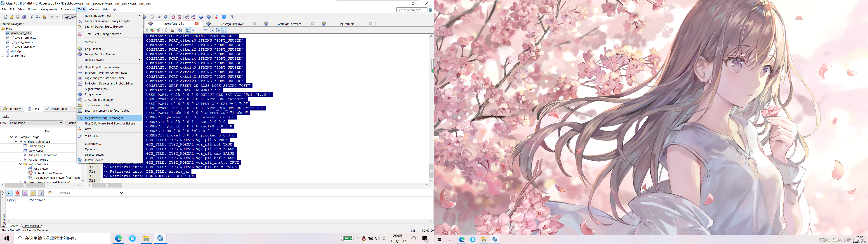868x244 pixels.
Task: Switch to the vga_driver.v editor tab
Action: coord(289,23)
